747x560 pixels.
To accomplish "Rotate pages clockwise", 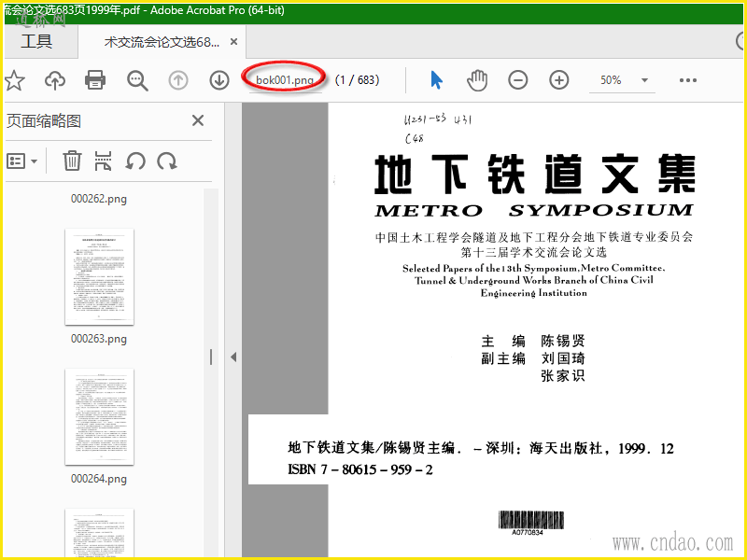I will click(167, 161).
